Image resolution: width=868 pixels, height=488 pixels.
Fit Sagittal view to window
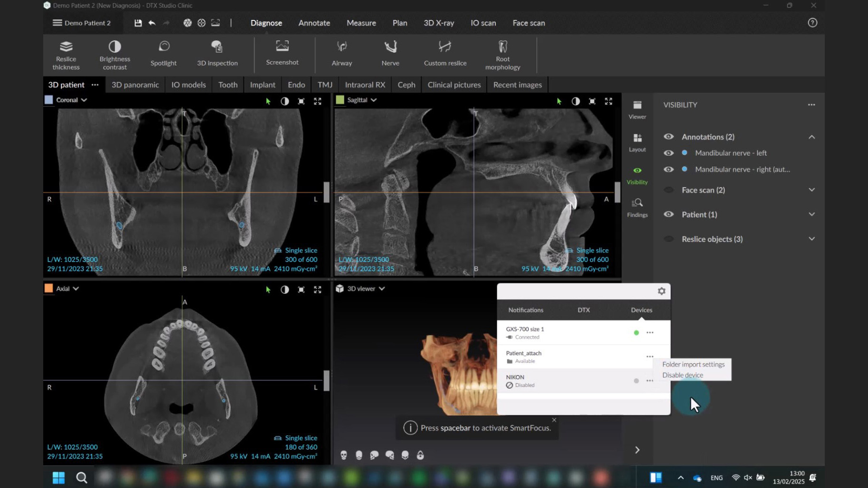point(592,101)
